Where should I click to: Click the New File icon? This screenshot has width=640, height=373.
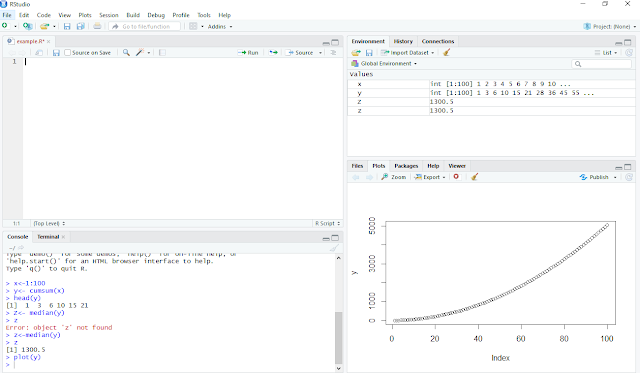coord(5,26)
